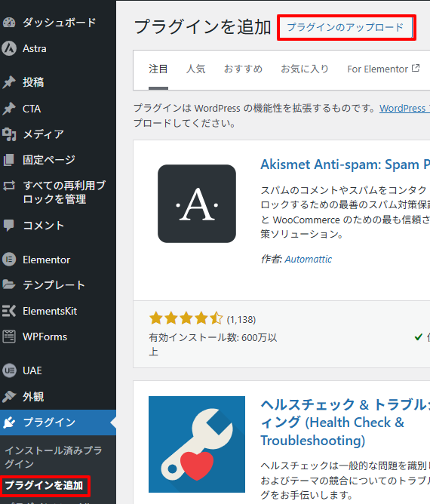This screenshot has height=504, width=430.
Task: Click the reusable blocks loop icon
Action: pos(9,186)
